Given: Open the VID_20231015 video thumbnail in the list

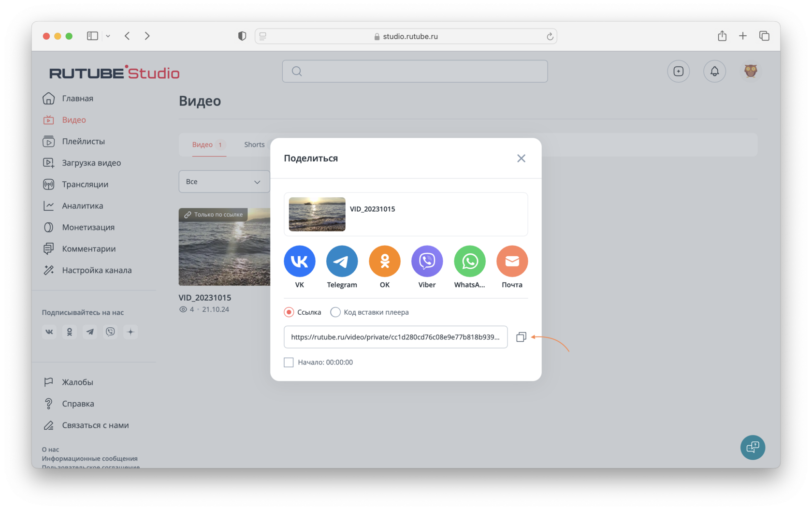Looking at the screenshot, I should [x=225, y=247].
